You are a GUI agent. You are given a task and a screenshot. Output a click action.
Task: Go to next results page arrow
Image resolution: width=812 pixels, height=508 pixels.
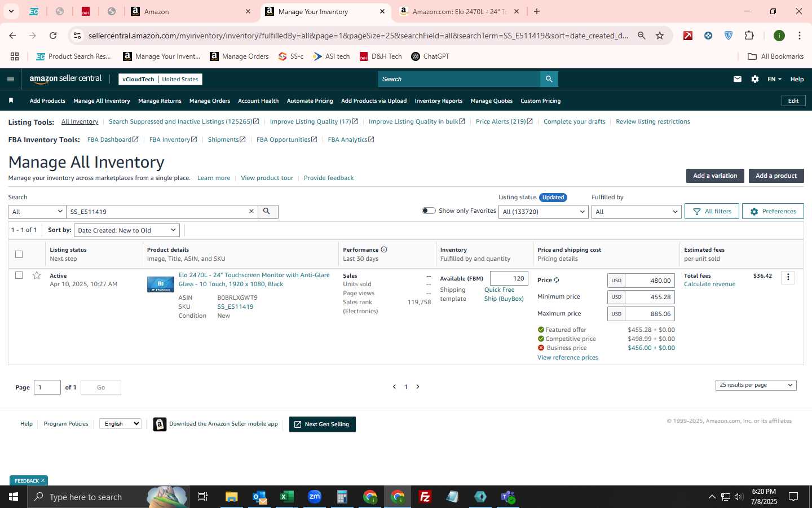pyautogui.click(x=418, y=387)
